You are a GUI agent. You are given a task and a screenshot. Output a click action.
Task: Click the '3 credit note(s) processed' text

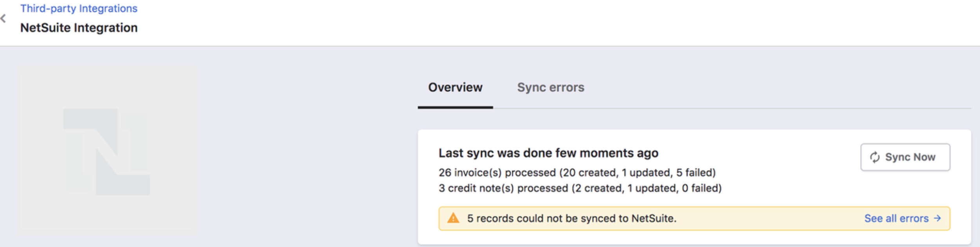[503, 188]
